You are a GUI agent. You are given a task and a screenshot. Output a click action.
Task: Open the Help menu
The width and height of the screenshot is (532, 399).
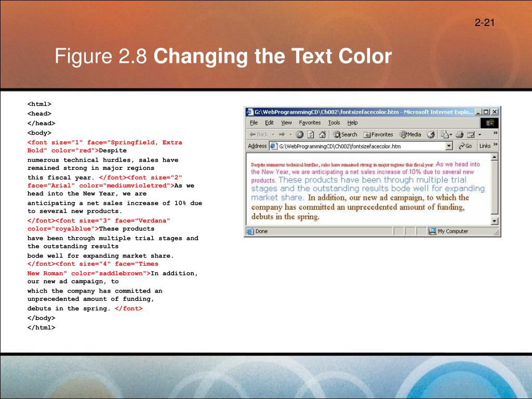353,123
